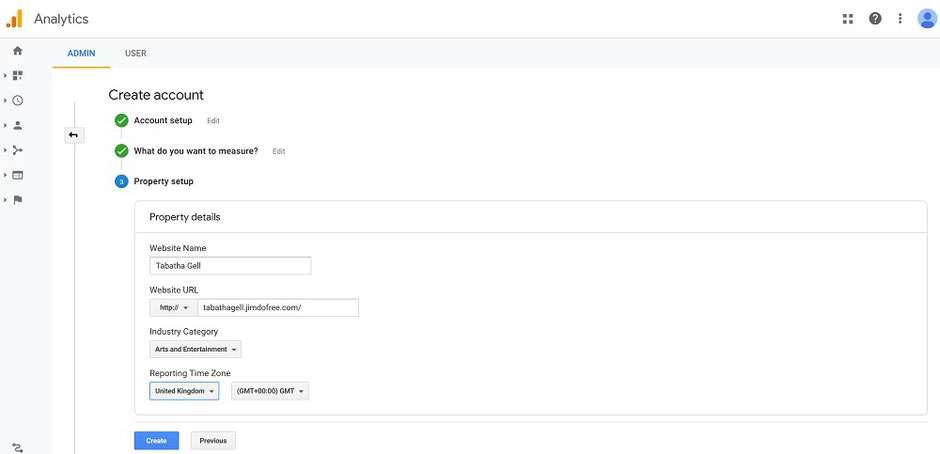Image resolution: width=940 pixels, height=454 pixels.
Task: Click the green check beside What do you want to measure
Action: pyautogui.click(x=121, y=151)
